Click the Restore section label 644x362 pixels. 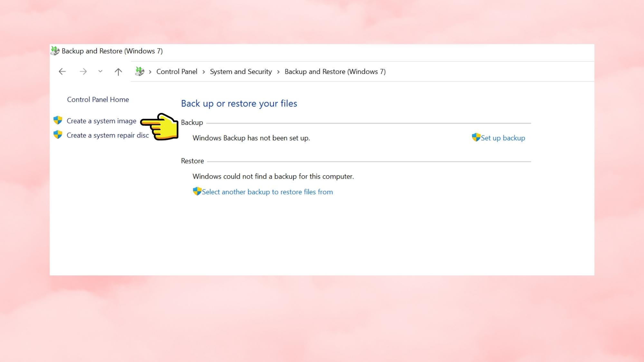(x=192, y=161)
